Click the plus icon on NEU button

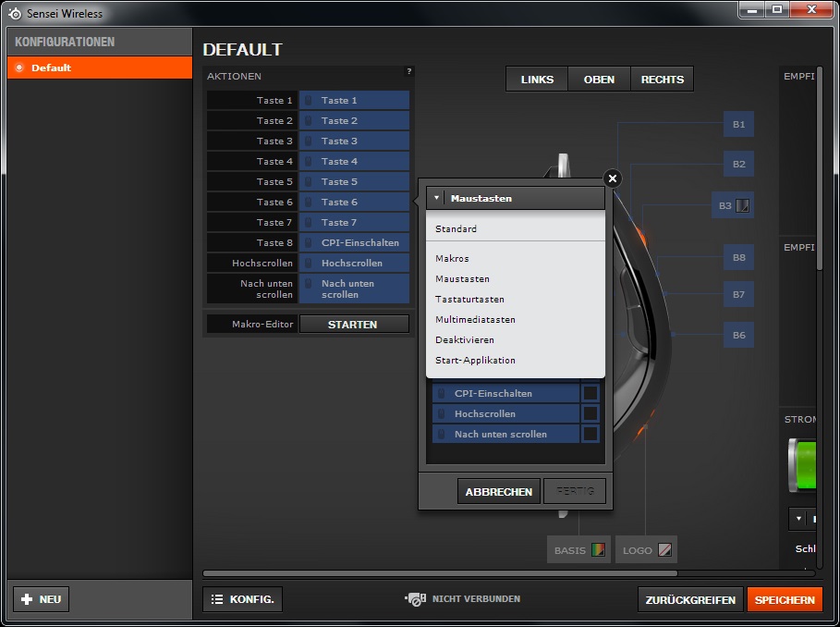27,599
